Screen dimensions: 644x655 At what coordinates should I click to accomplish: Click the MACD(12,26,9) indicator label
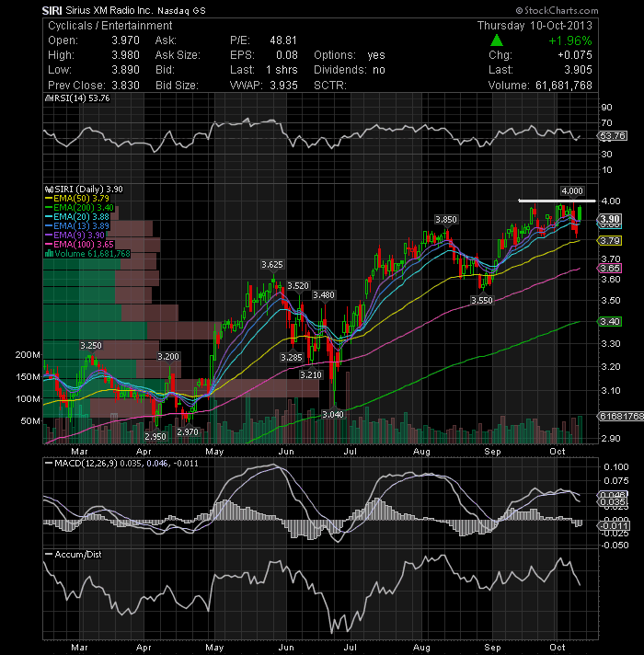pyautogui.click(x=85, y=464)
